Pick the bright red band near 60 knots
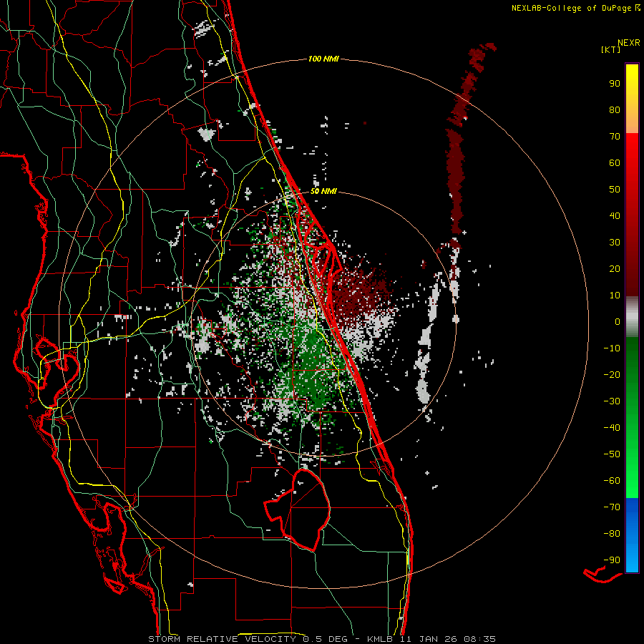Image resolution: width=644 pixels, height=644 pixels. pyautogui.click(x=632, y=158)
